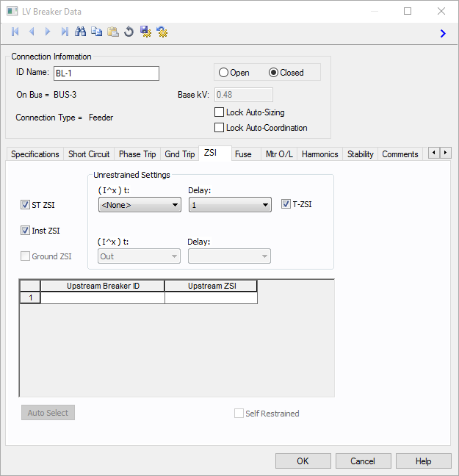Open the Delay dropdown showing 1

pyautogui.click(x=230, y=205)
